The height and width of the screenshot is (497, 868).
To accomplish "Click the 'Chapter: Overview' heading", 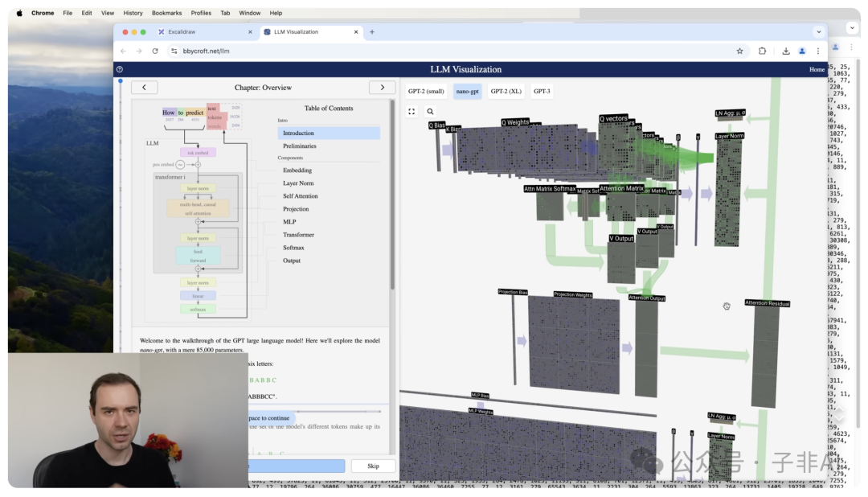I will tap(263, 88).
